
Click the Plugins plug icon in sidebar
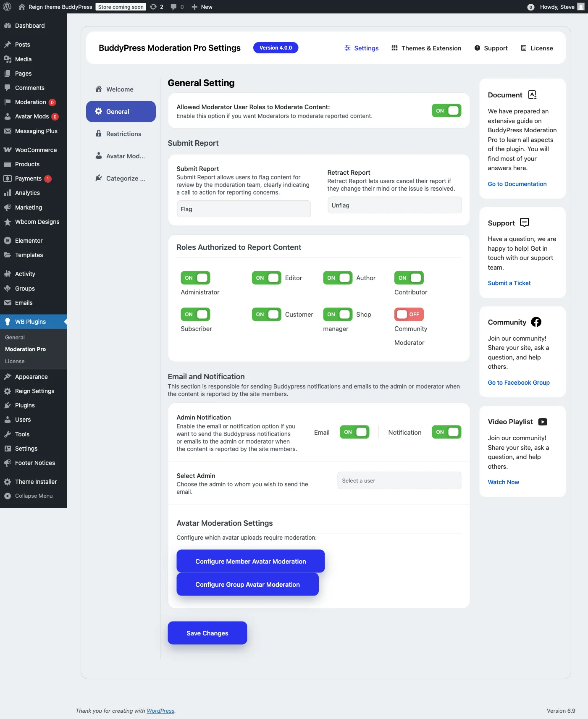(8, 405)
